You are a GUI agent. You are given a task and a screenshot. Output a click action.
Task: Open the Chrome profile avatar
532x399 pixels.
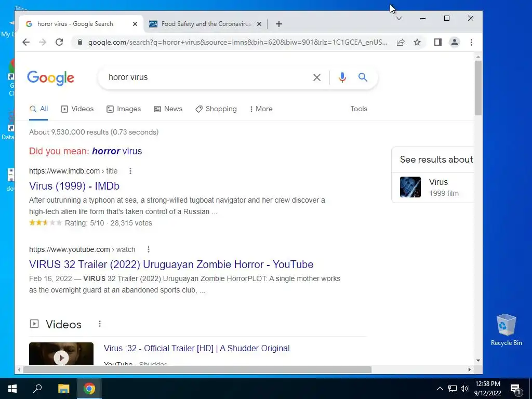click(x=454, y=42)
